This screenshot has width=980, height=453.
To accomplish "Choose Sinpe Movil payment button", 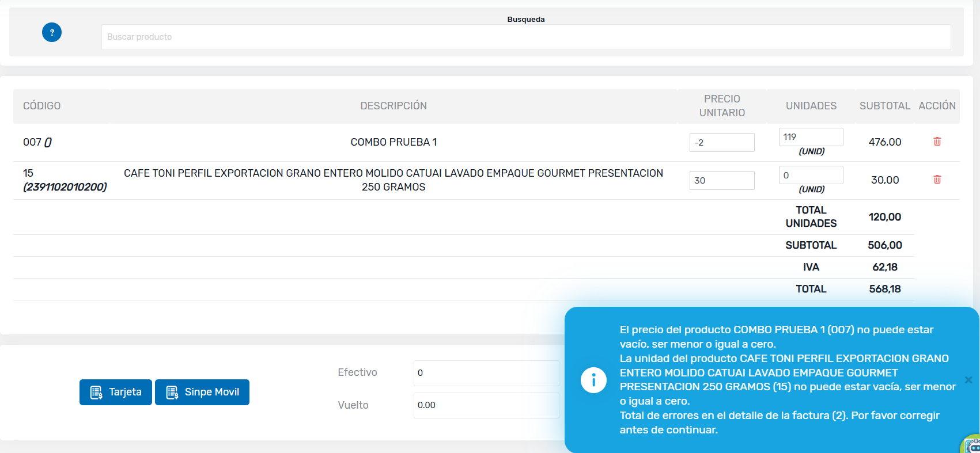I will pyautogui.click(x=202, y=392).
